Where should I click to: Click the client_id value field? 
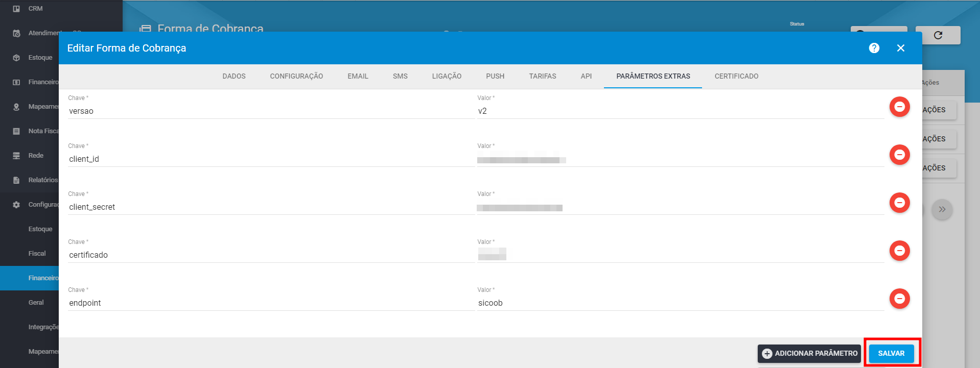(681, 159)
